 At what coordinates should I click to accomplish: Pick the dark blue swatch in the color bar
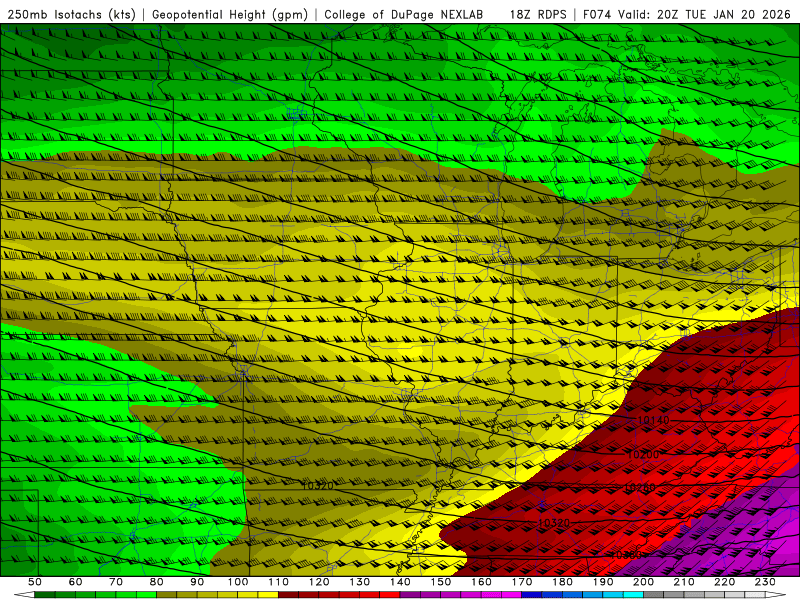click(532, 595)
